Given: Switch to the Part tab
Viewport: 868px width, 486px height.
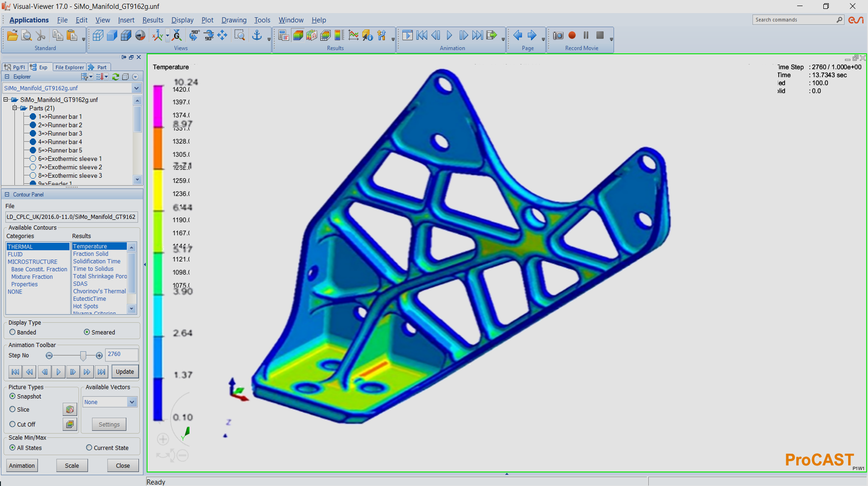Looking at the screenshot, I should 98,67.
